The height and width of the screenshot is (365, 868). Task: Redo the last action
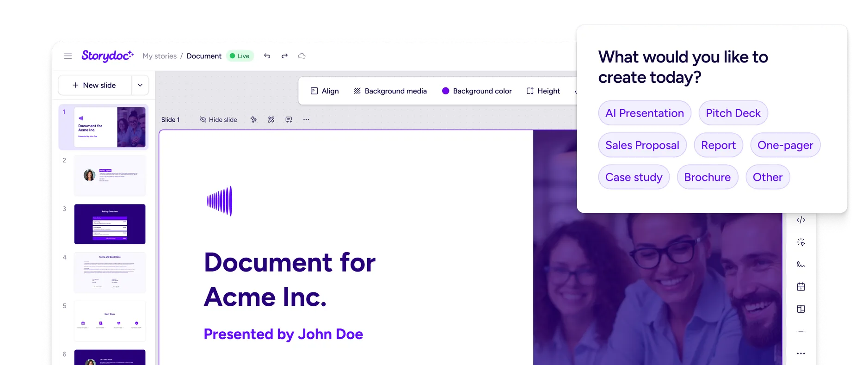[284, 56]
